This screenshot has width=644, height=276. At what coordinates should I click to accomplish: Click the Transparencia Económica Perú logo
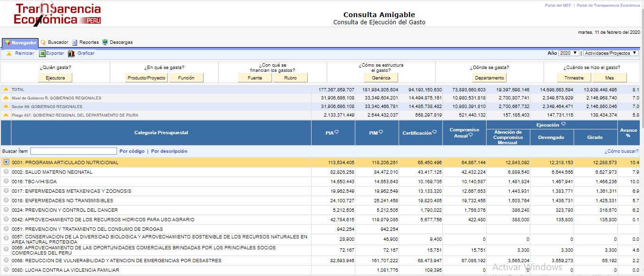(x=58, y=14)
